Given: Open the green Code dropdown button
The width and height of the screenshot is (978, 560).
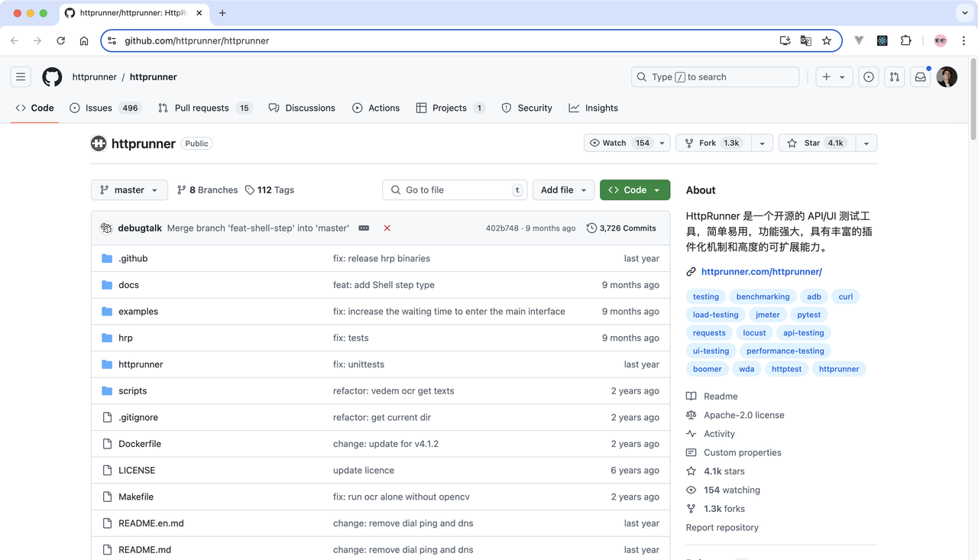Looking at the screenshot, I should [x=635, y=189].
